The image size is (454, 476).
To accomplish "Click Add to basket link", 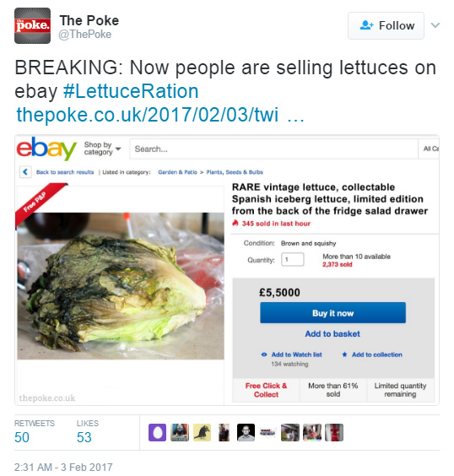I will point(332,334).
